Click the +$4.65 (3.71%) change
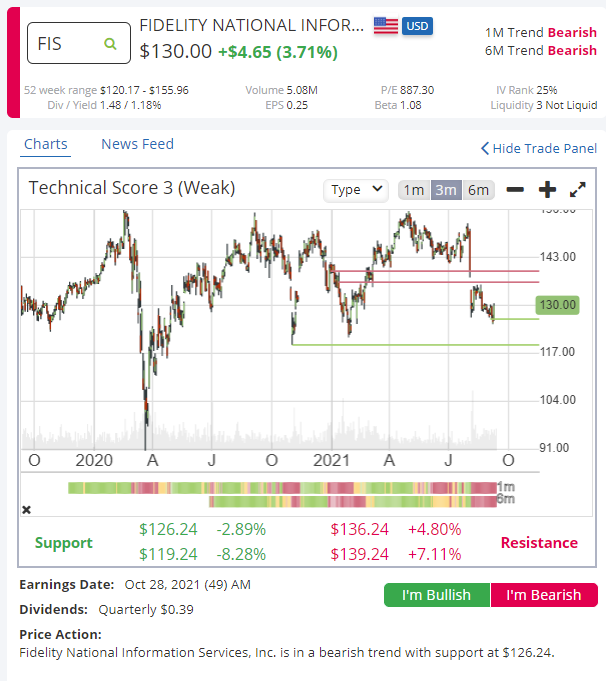 pyautogui.click(x=278, y=52)
